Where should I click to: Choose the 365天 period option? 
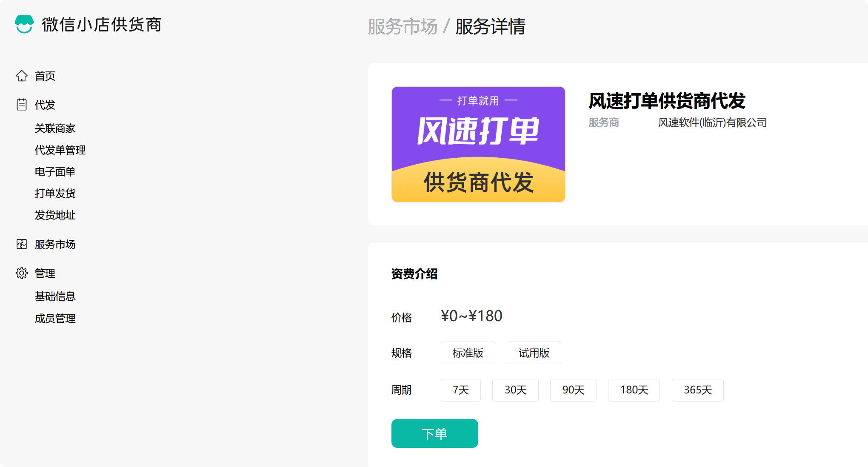coord(697,390)
